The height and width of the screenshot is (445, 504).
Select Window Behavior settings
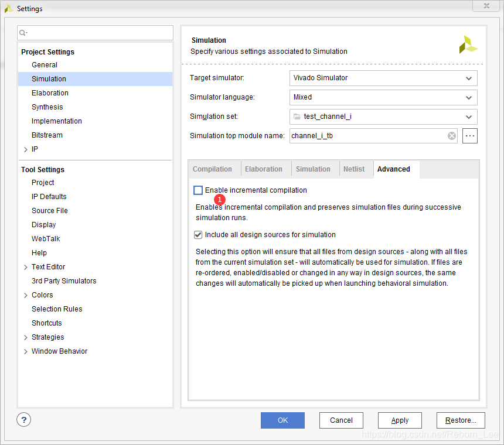pyautogui.click(x=59, y=351)
